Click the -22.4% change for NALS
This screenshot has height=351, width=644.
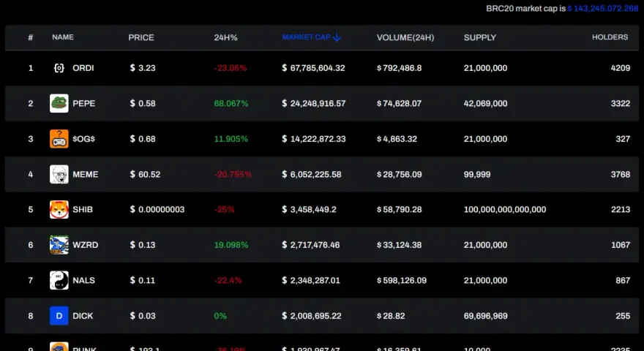tap(228, 280)
